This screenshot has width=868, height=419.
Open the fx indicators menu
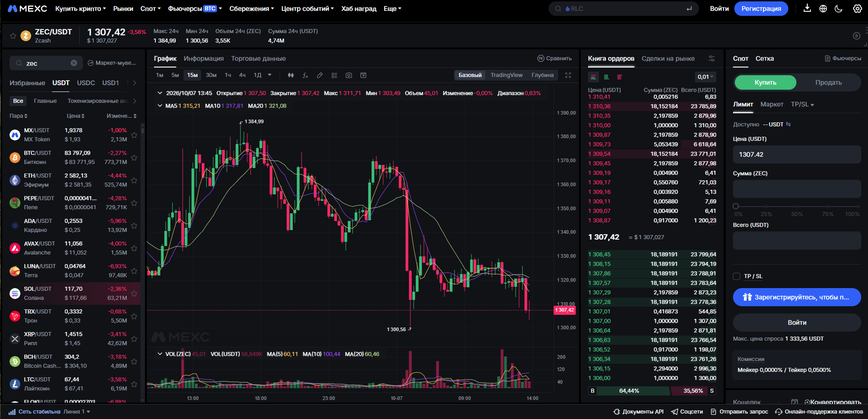(305, 75)
